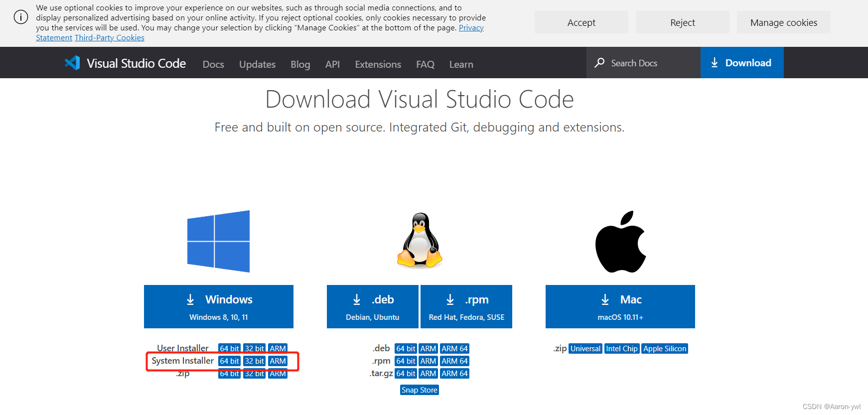
Task: Click the 'System Installer' label
Action: click(x=182, y=361)
